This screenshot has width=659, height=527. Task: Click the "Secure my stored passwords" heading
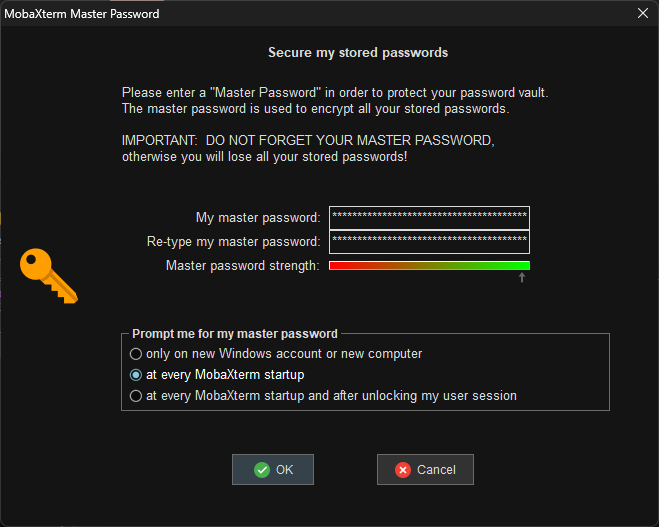(358, 52)
